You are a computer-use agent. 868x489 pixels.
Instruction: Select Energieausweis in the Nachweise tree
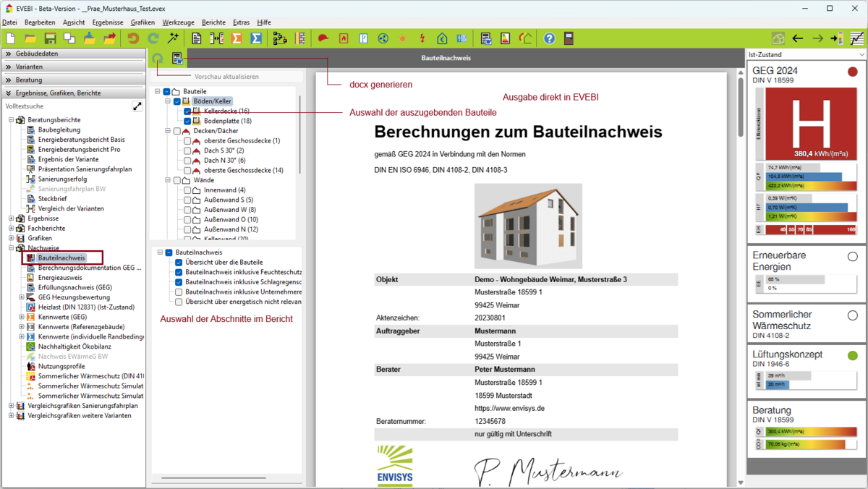(x=59, y=277)
